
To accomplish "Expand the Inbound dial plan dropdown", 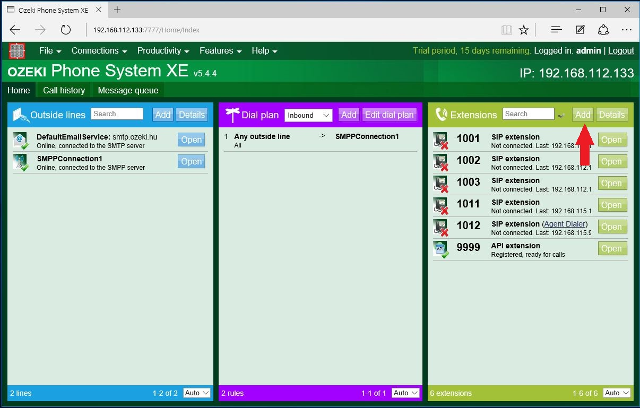I will click(x=308, y=115).
